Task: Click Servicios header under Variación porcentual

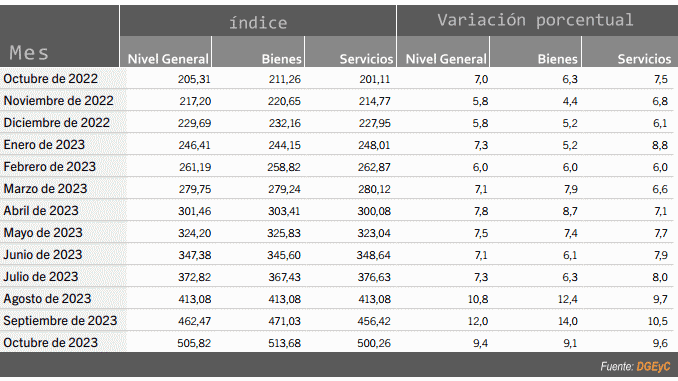Action: [644, 59]
